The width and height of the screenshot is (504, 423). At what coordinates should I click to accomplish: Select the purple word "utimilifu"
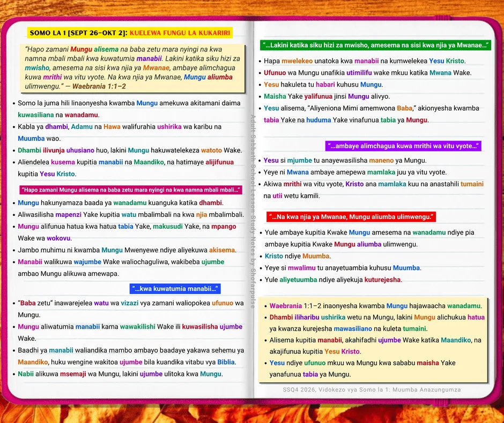pyautogui.click(x=359, y=73)
